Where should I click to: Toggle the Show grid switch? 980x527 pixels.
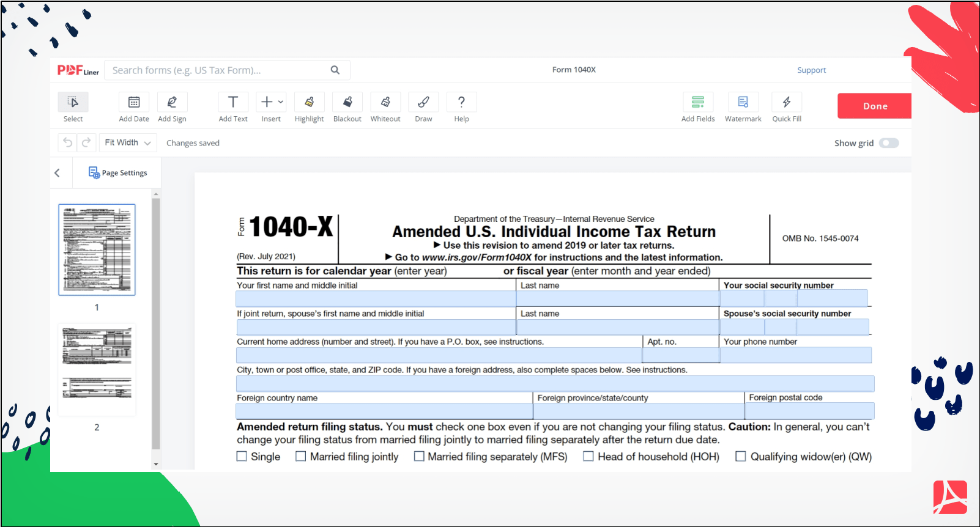pyautogui.click(x=889, y=143)
